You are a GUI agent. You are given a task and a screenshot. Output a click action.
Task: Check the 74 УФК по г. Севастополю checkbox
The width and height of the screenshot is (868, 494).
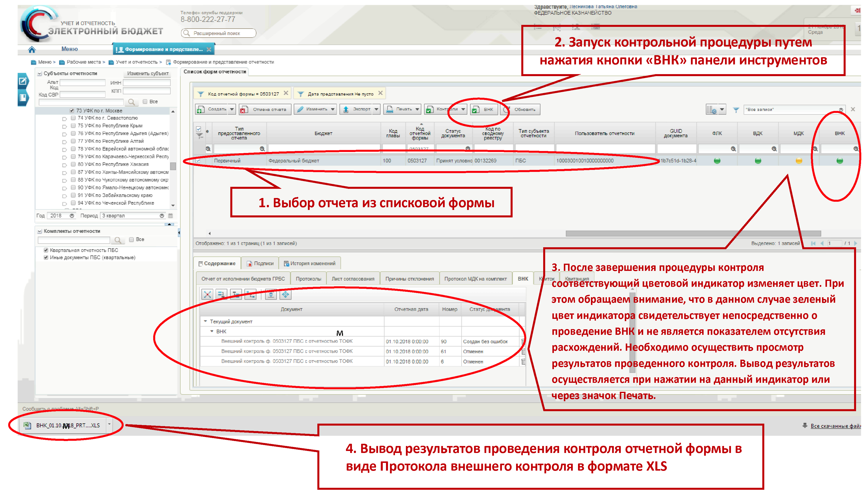[x=73, y=118]
